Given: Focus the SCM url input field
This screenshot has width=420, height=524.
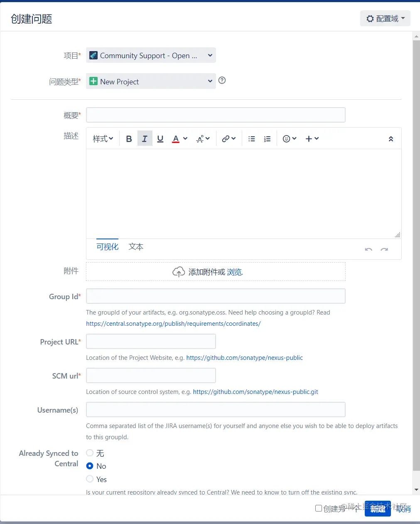Looking at the screenshot, I should tap(151, 376).
